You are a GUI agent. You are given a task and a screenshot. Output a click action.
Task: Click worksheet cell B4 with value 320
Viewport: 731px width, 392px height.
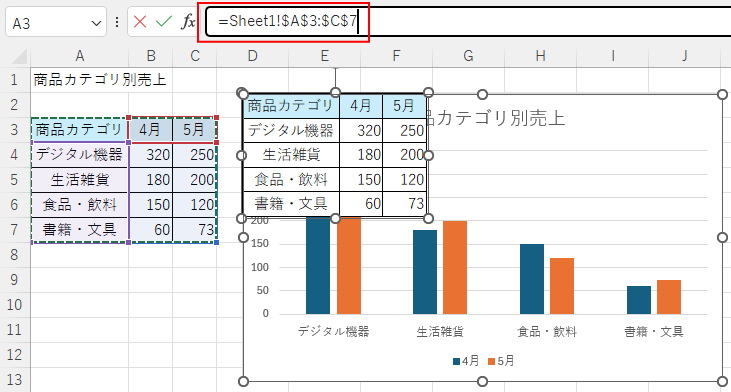pyautogui.click(x=151, y=155)
